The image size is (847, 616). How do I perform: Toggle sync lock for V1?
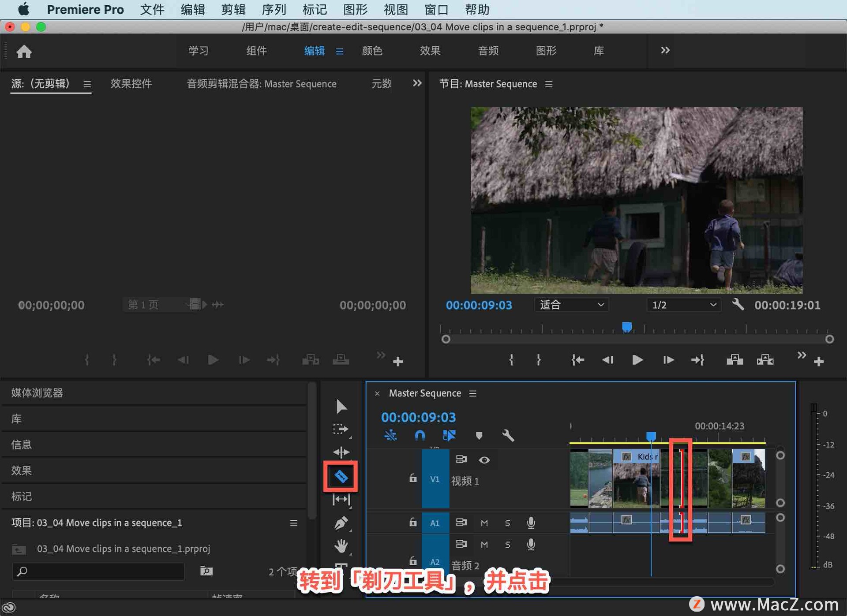pos(461,459)
